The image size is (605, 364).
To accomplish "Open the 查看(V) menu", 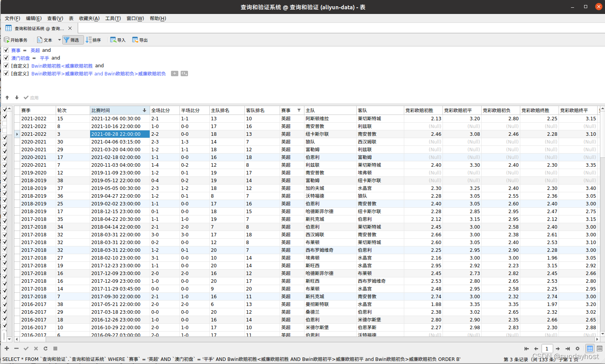I will 55,18.
